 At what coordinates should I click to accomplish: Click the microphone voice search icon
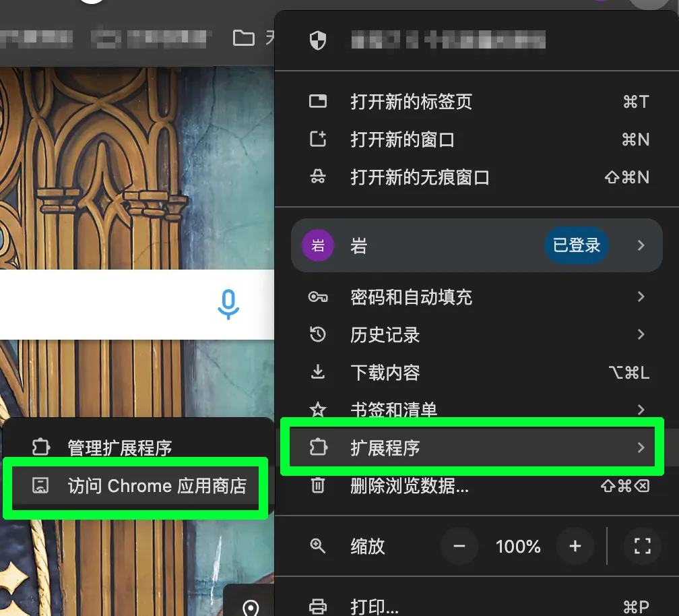click(x=228, y=305)
